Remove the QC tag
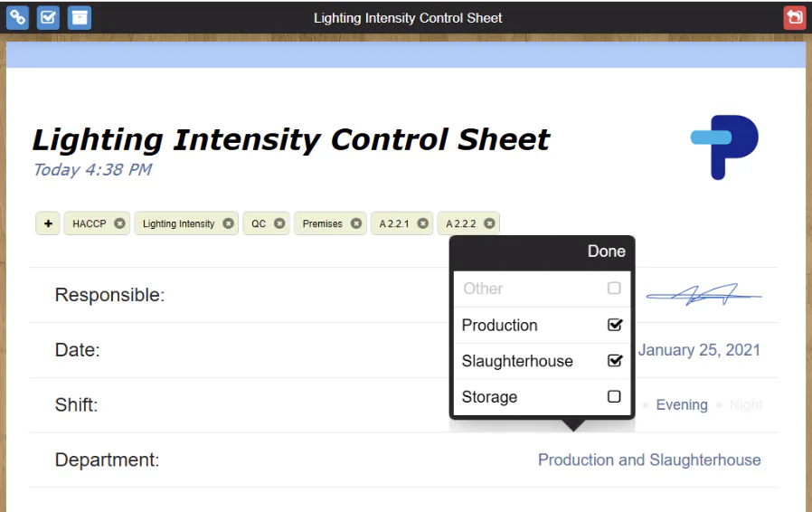This screenshot has height=512, width=812. [279, 223]
